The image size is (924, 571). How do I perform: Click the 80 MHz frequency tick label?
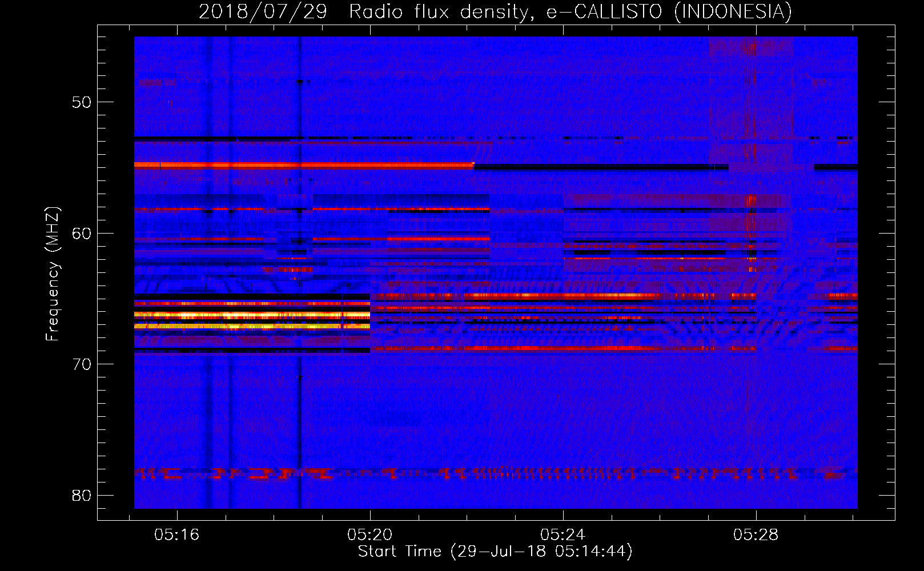(82, 495)
